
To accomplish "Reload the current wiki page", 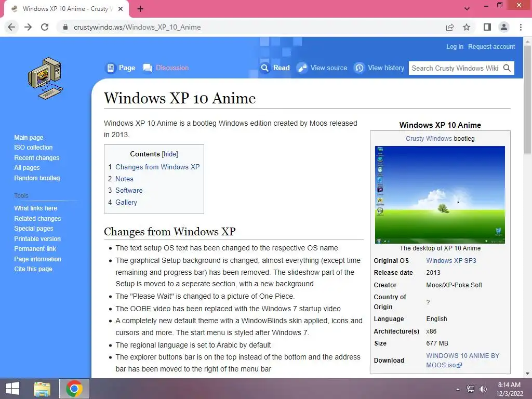I will pos(45,27).
